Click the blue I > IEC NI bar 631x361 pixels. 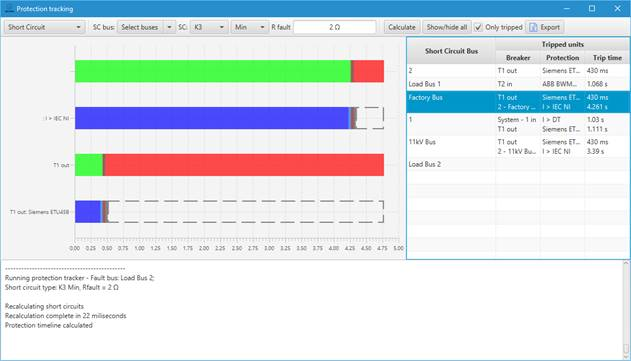[212, 118]
